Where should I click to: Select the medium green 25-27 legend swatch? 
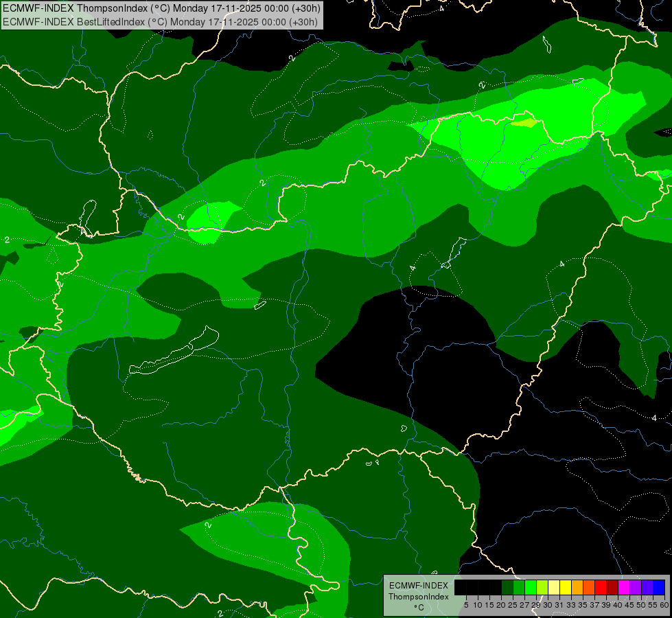click(519, 588)
